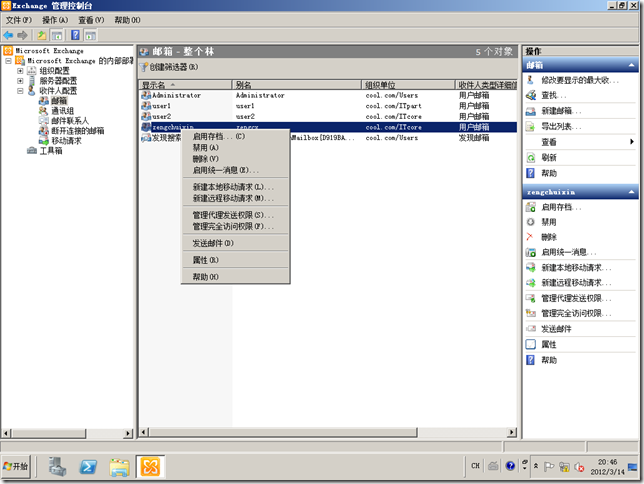The height and width of the screenshot is (484, 644).
Task: Click the 刷新 (Refresh) icon in the actions pane
Action: 531,158
